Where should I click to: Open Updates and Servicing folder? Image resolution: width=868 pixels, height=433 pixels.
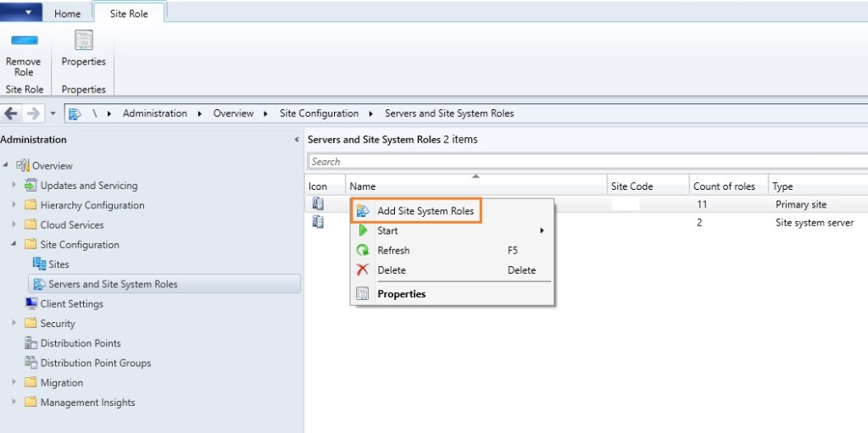coord(88,186)
